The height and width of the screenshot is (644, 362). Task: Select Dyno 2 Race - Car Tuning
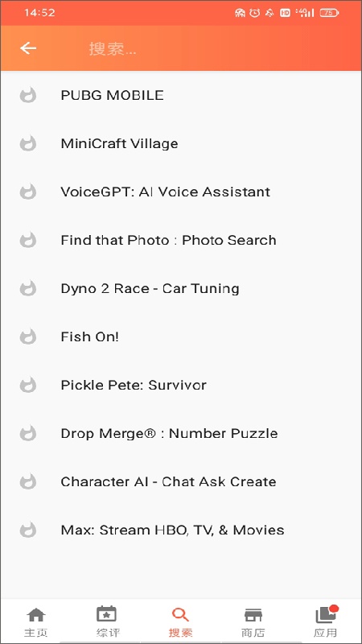click(x=181, y=288)
